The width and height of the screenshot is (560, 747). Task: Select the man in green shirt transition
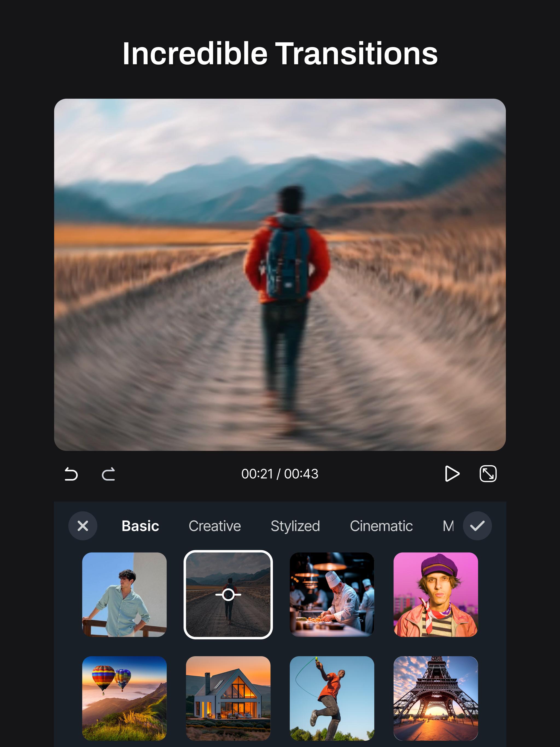(x=124, y=595)
